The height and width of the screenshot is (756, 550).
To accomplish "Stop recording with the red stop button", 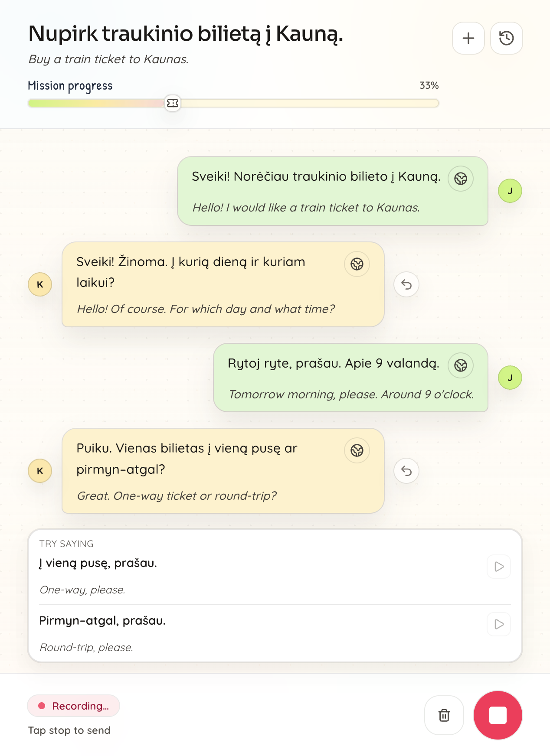I will 498,715.
